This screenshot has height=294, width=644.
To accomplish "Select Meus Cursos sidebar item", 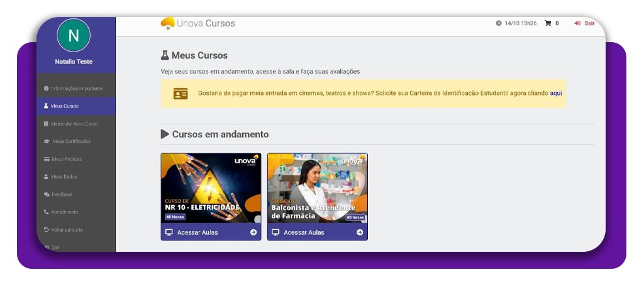I will pyautogui.click(x=76, y=106).
